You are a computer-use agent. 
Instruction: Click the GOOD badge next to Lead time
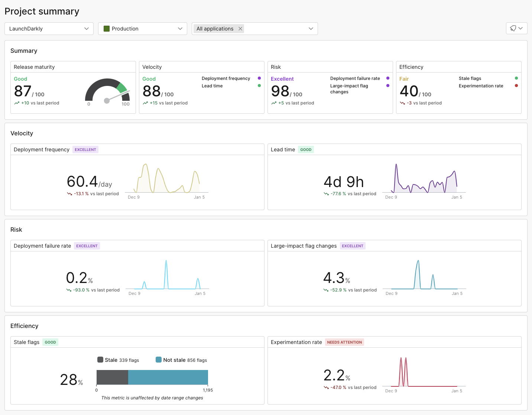tap(306, 149)
